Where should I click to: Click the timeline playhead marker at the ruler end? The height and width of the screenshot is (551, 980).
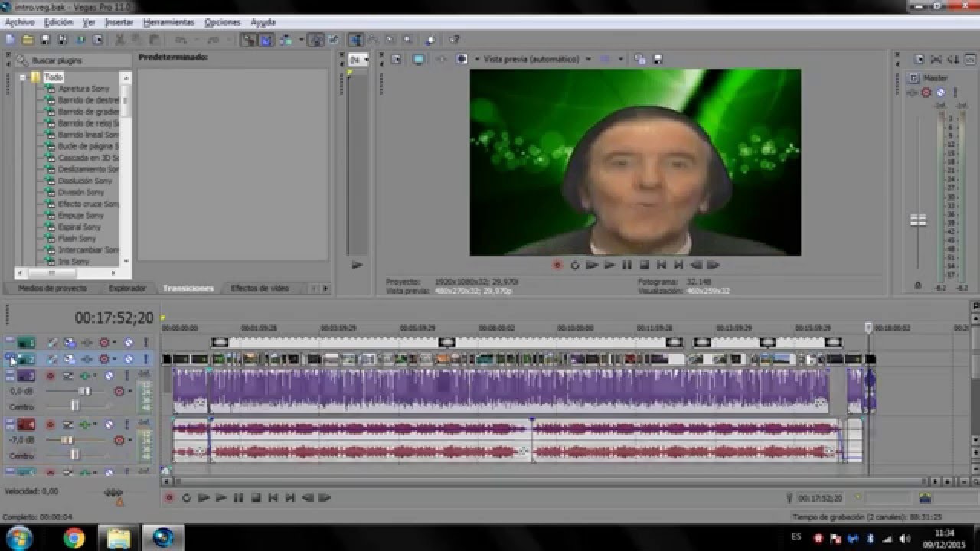click(x=868, y=328)
